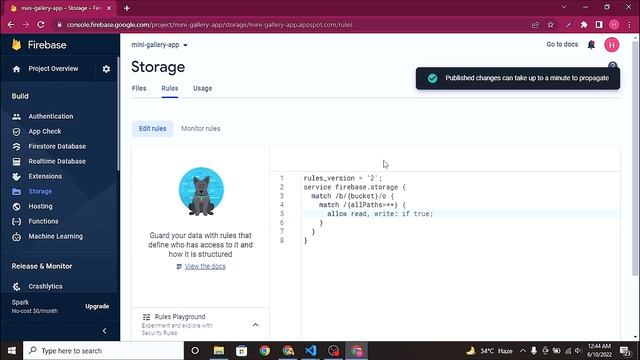Click the Upgrade plan button
Viewport: 640px width, 360px height.
pyautogui.click(x=97, y=307)
